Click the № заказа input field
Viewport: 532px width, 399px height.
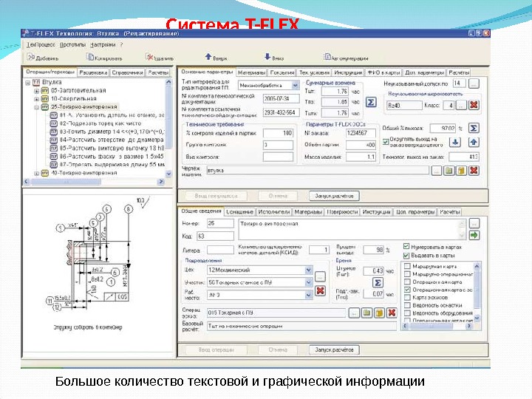pyautogui.click(x=361, y=133)
